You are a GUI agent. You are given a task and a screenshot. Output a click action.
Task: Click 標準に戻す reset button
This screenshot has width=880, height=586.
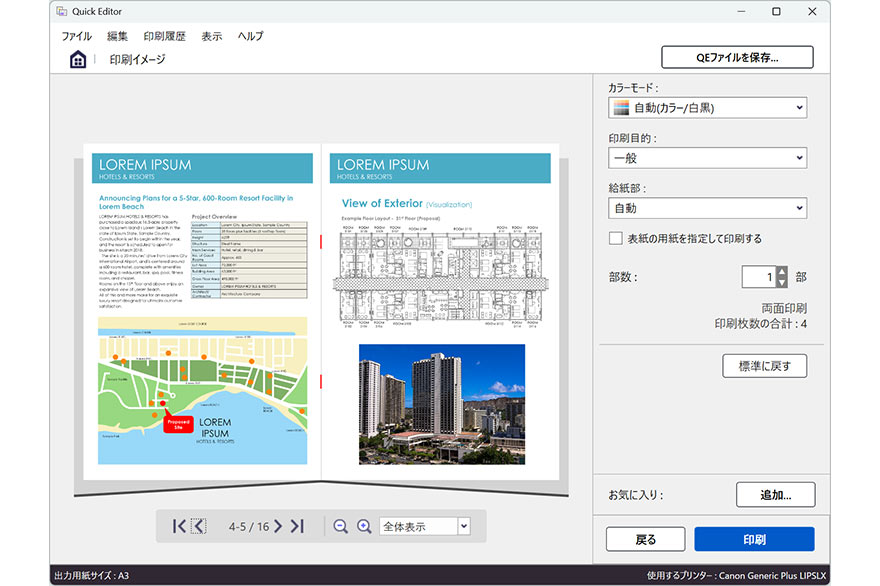(x=764, y=366)
